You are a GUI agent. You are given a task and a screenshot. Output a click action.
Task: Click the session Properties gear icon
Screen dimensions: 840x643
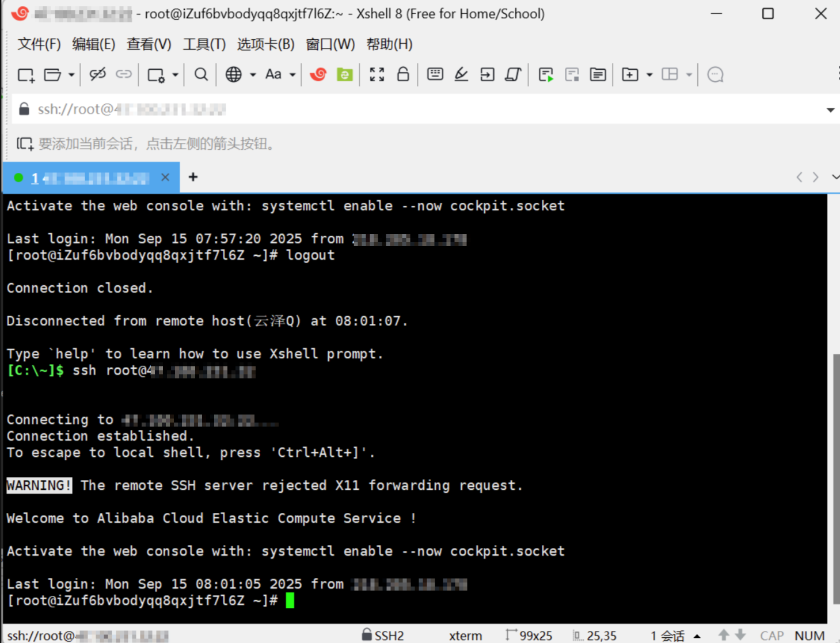156,75
